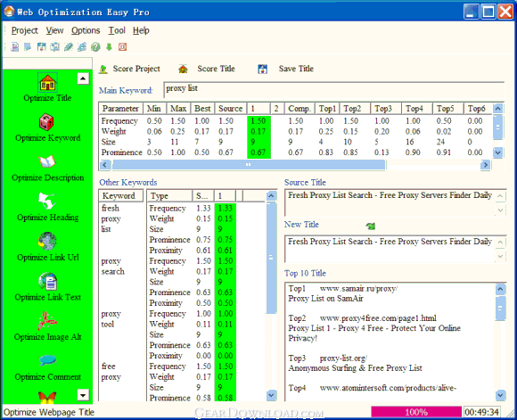Click the Score Project button

129,69
